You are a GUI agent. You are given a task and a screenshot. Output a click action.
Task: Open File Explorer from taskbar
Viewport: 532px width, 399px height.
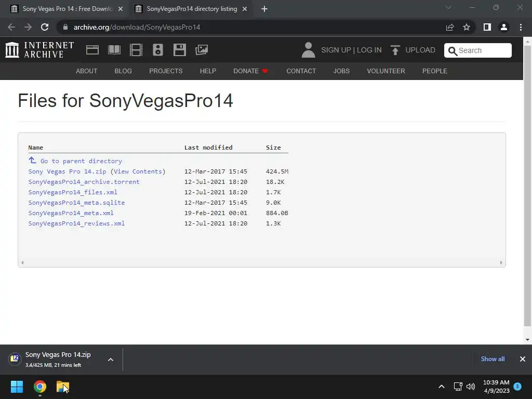click(x=63, y=387)
